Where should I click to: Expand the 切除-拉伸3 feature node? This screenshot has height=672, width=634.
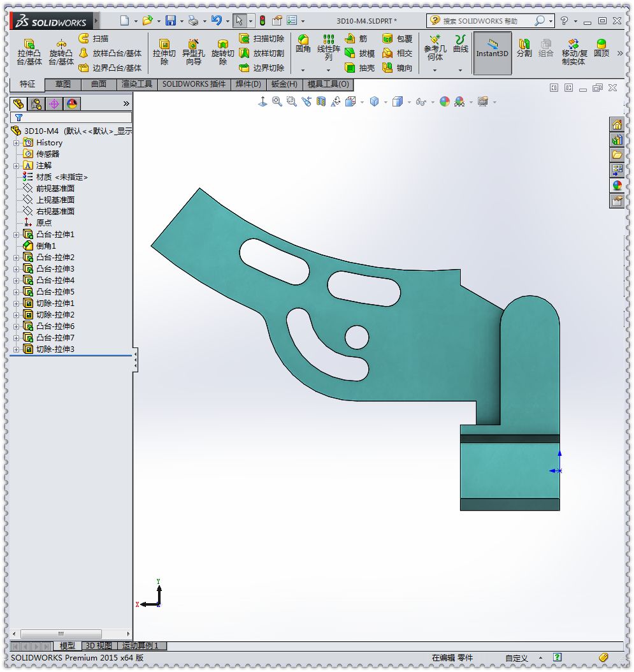point(17,349)
